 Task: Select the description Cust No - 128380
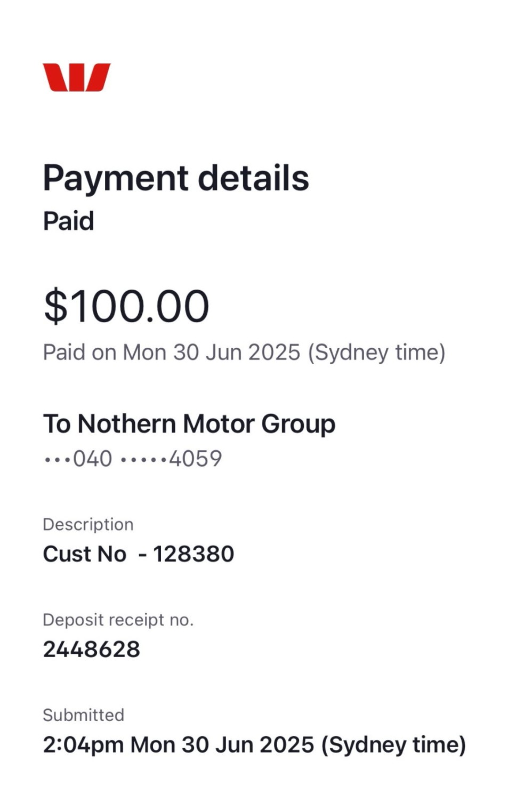coord(138,554)
